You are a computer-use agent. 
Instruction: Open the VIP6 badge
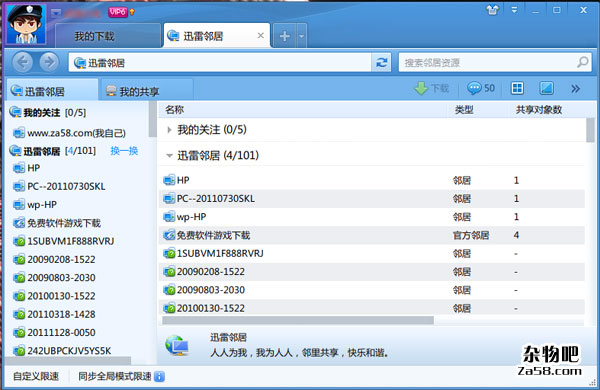tap(117, 12)
